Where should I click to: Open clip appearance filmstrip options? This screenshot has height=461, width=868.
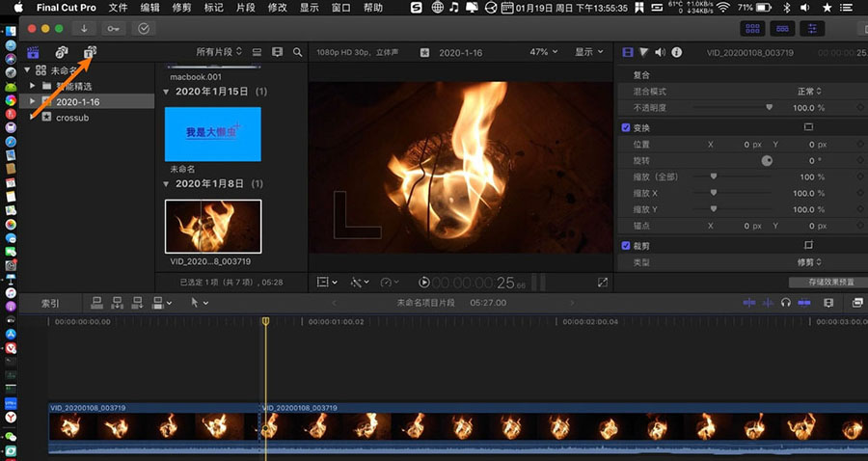(x=278, y=51)
